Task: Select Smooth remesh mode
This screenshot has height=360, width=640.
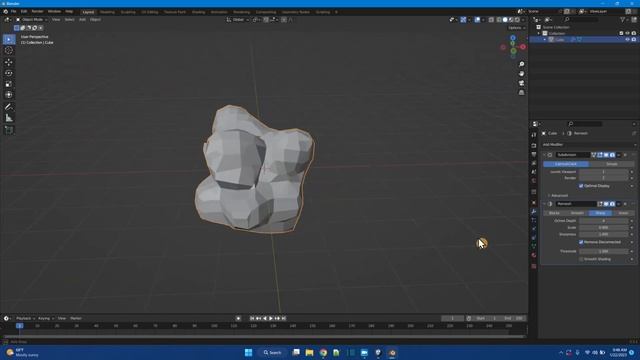Action: 577,213
